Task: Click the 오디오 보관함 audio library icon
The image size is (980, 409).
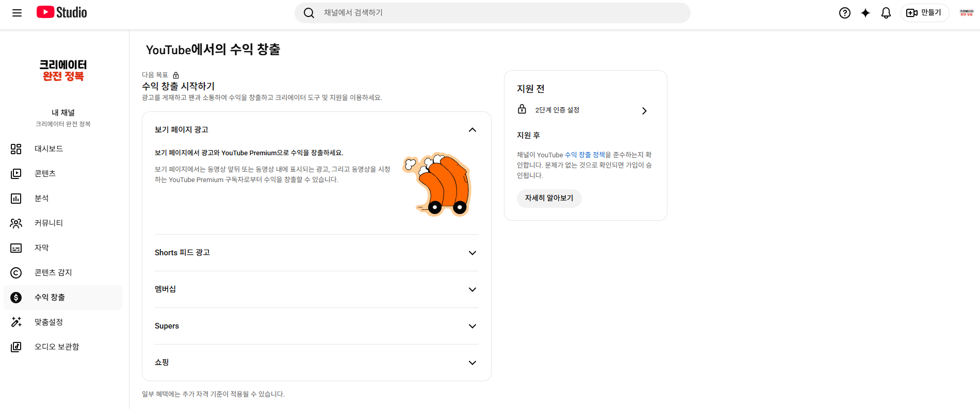Action: pyautogui.click(x=16, y=347)
